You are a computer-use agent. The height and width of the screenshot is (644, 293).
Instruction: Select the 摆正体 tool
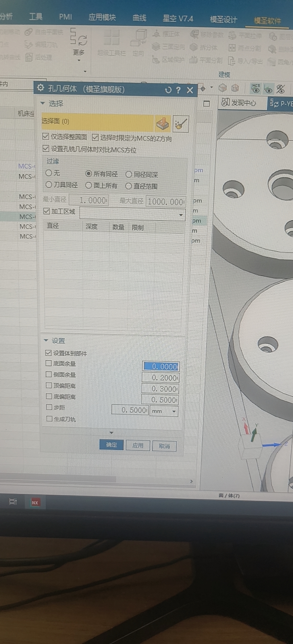point(166,34)
